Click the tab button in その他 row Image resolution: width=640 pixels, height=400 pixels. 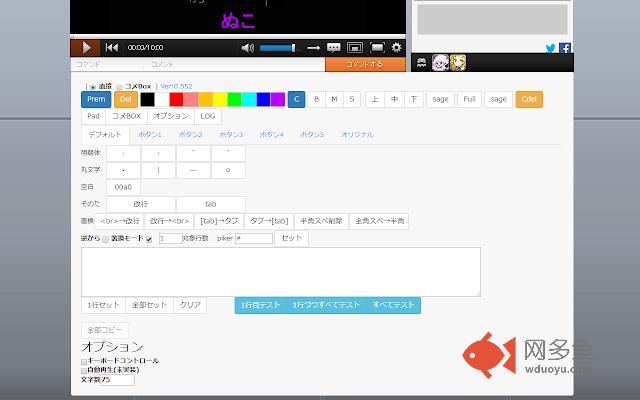[x=211, y=204]
